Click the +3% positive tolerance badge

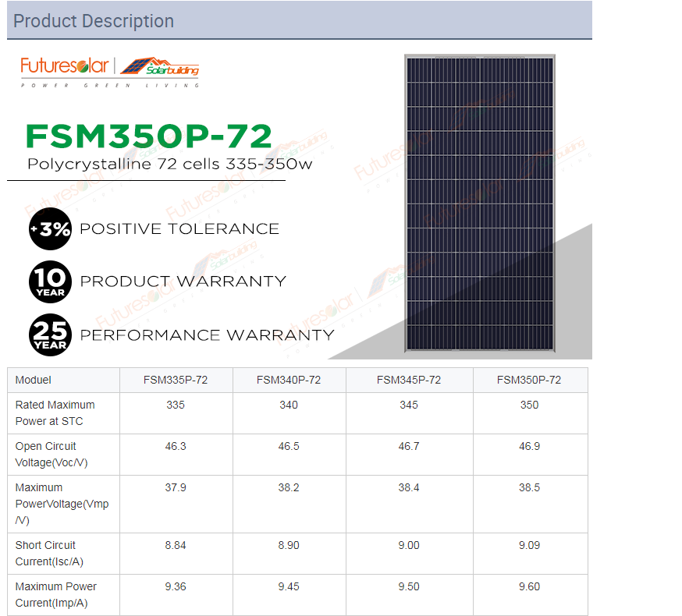(50, 229)
